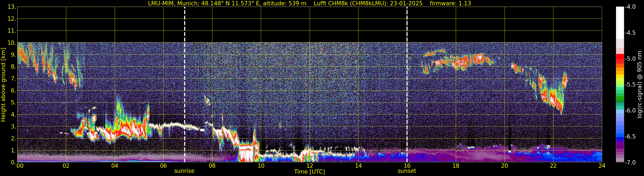Image resolution: width=644 pixels, height=176 pixels.
Task: Click the '4.' height axis tick label
Action: [x=13, y=115]
